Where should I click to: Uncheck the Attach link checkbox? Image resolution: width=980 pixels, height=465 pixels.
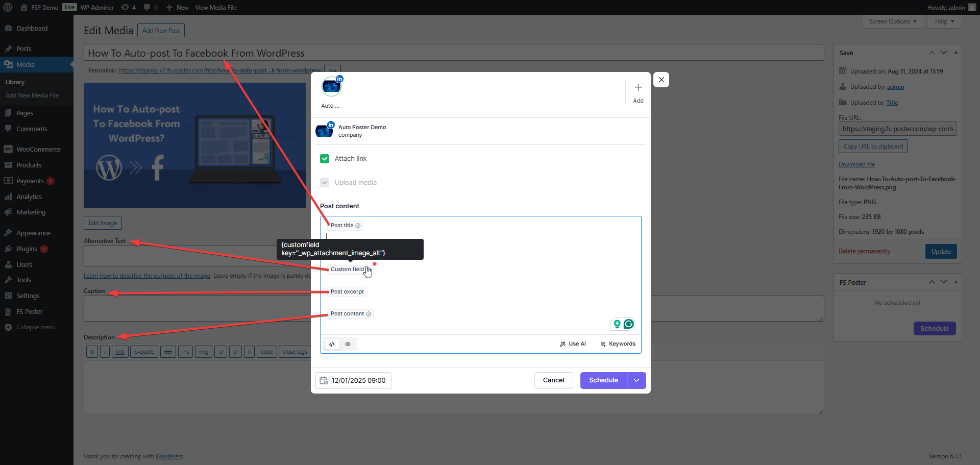coord(325,159)
